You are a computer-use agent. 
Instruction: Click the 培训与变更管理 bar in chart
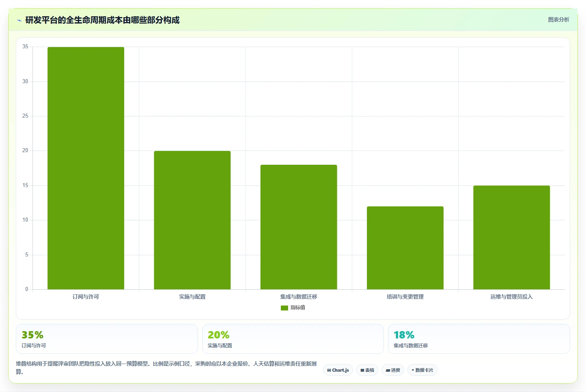point(405,248)
